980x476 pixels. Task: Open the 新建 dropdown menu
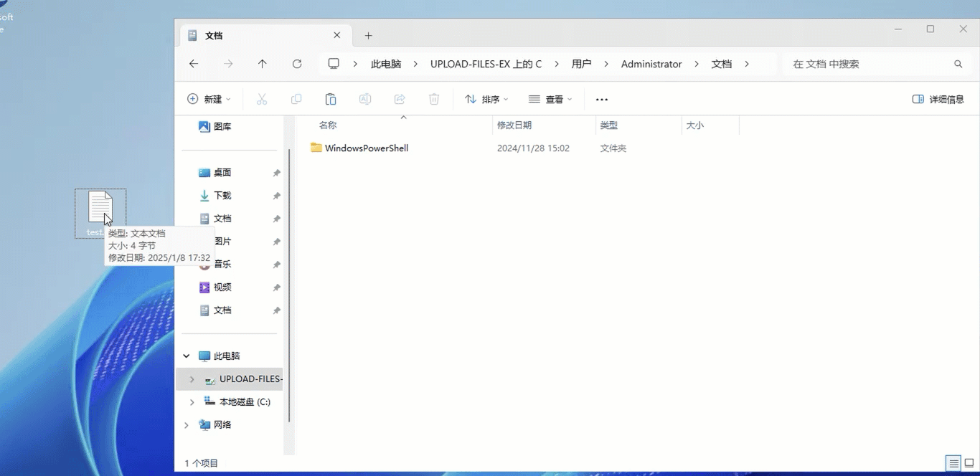point(209,100)
